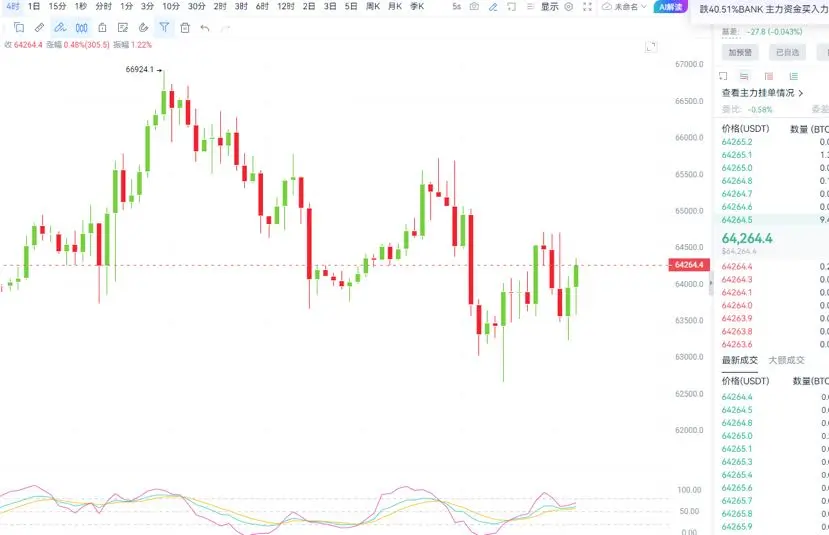Select the 周K weekly timeframe
The width and height of the screenshot is (829, 535).
tap(373, 6)
